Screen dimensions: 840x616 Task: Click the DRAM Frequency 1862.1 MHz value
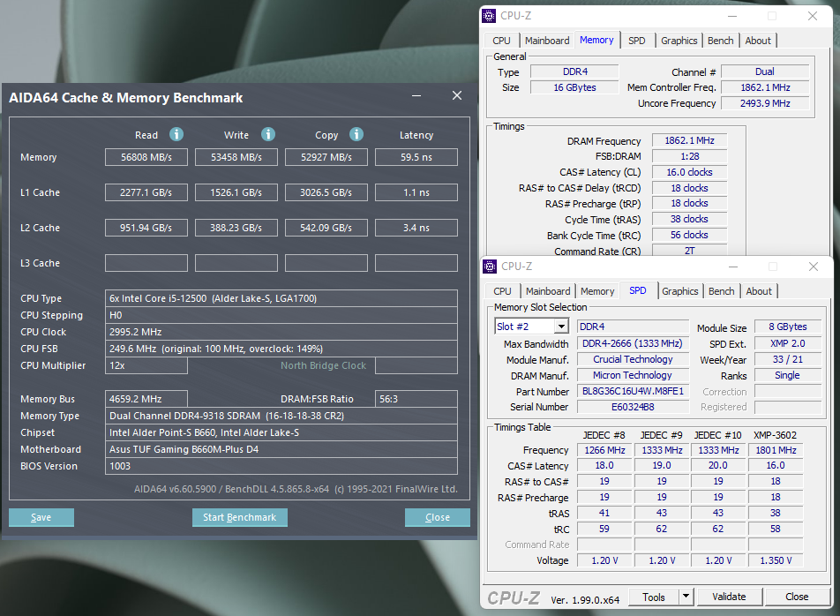tap(689, 141)
